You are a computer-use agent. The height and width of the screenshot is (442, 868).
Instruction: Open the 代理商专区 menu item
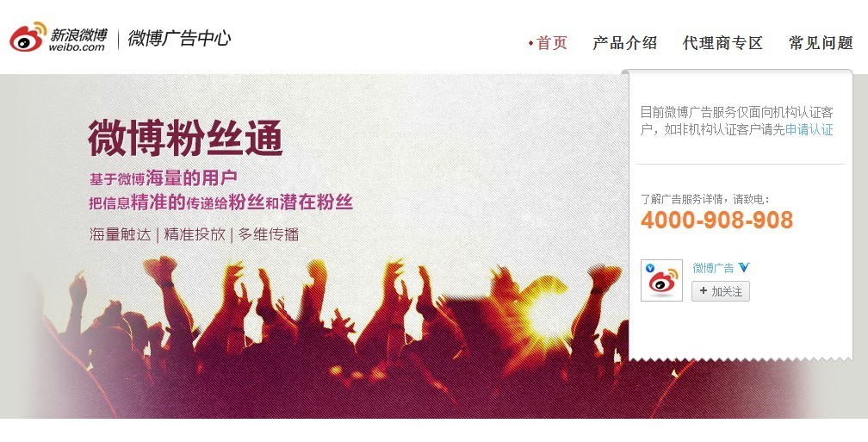pyautogui.click(x=722, y=43)
